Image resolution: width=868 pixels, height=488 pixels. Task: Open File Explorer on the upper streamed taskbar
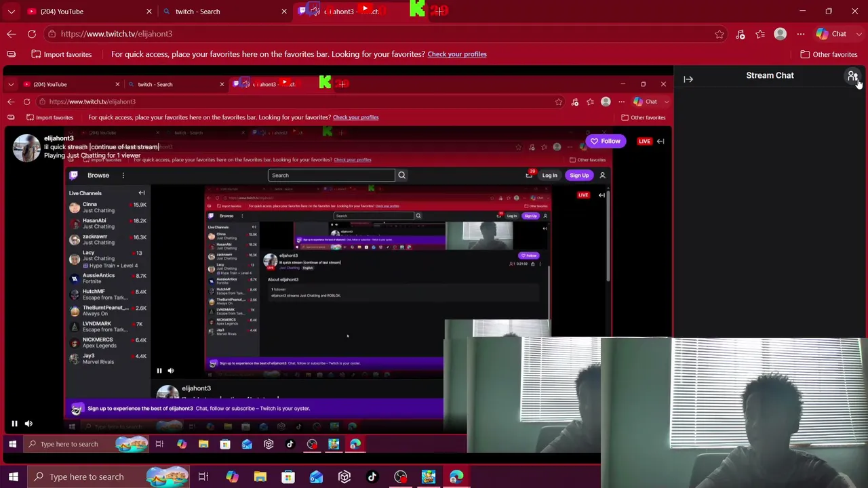pos(203,445)
